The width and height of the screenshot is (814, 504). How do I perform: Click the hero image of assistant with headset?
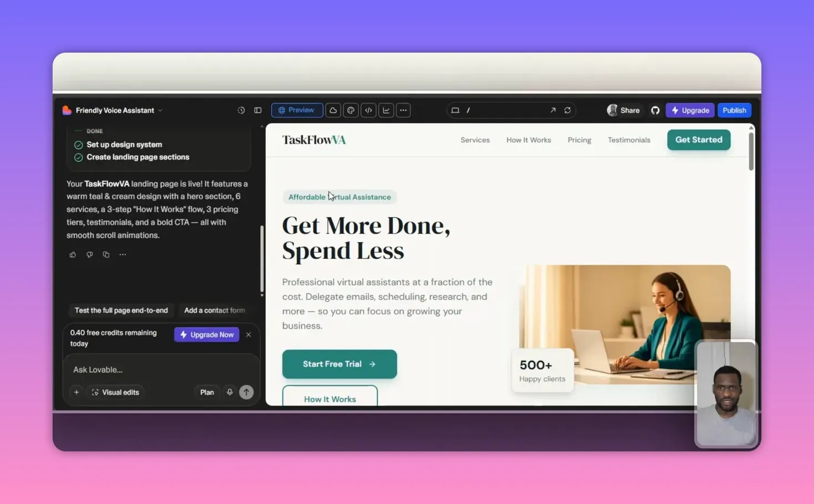coord(625,324)
